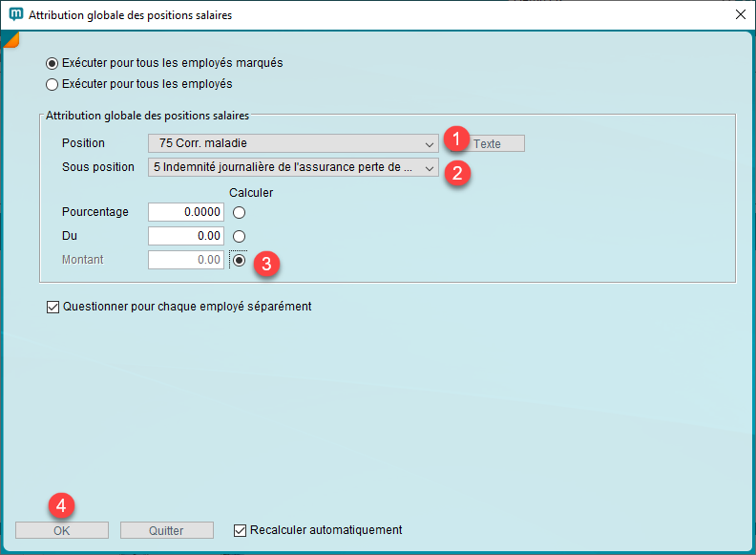Choose the Calculer radio for Du

tap(240, 236)
